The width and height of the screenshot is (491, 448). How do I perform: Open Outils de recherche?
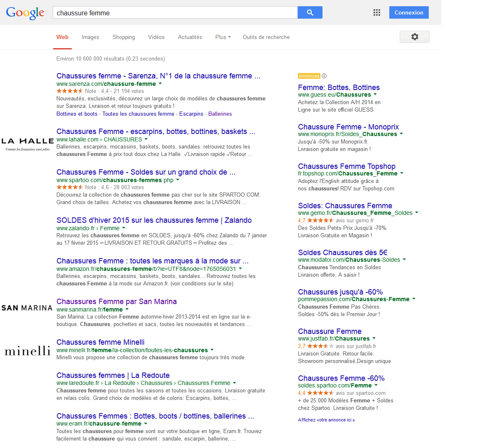tap(266, 37)
